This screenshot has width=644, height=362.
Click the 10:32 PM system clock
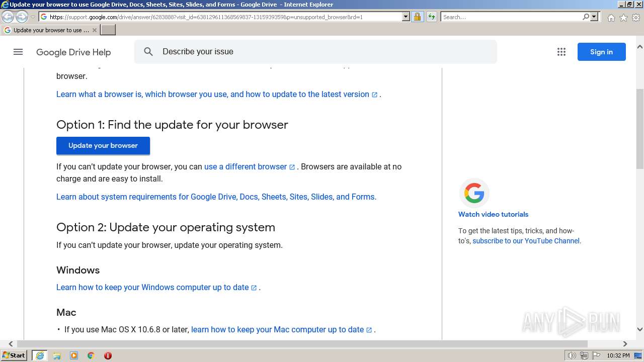[x=618, y=355]
